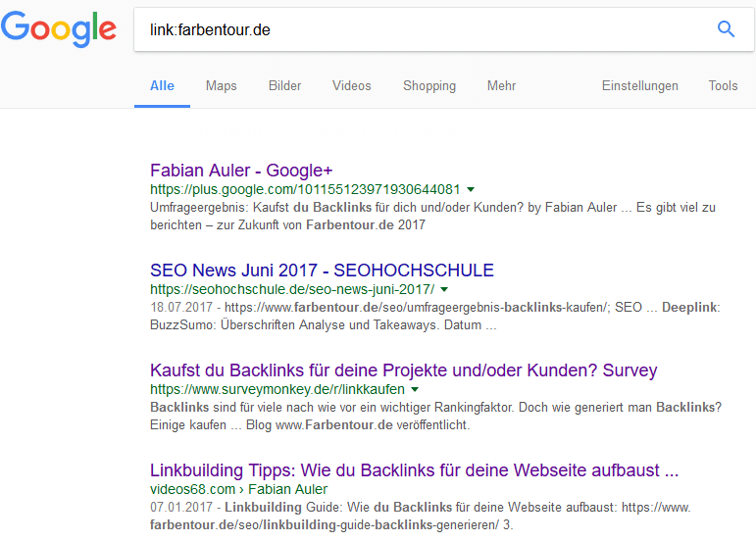Image resolution: width=756 pixels, height=542 pixels.
Task: Select the Alle results tab
Action: (x=162, y=85)
